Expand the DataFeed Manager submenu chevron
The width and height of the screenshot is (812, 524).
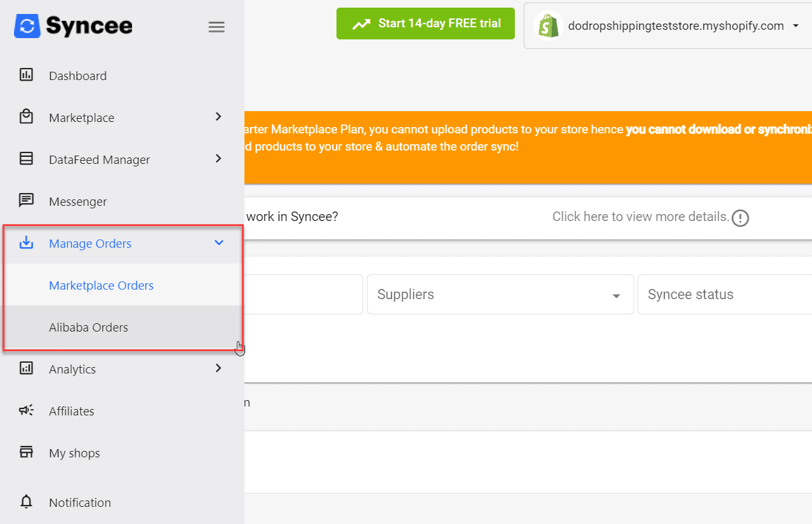218,159
